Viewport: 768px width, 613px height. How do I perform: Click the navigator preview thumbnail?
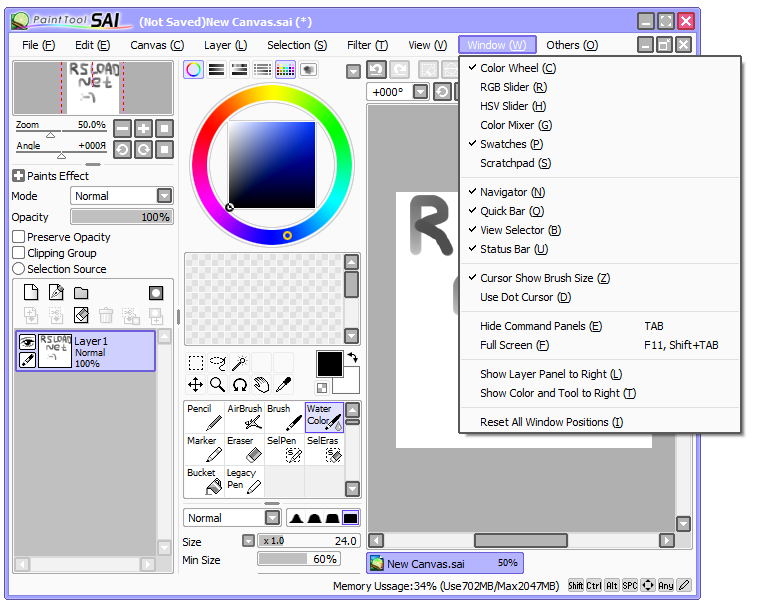[x=93, y=88]
